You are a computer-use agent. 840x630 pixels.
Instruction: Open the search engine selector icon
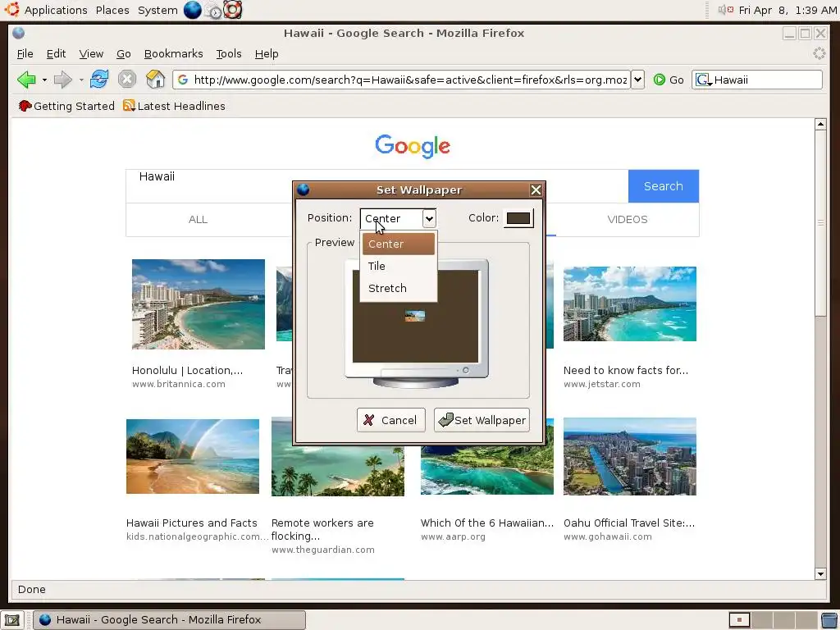(703, 80)
